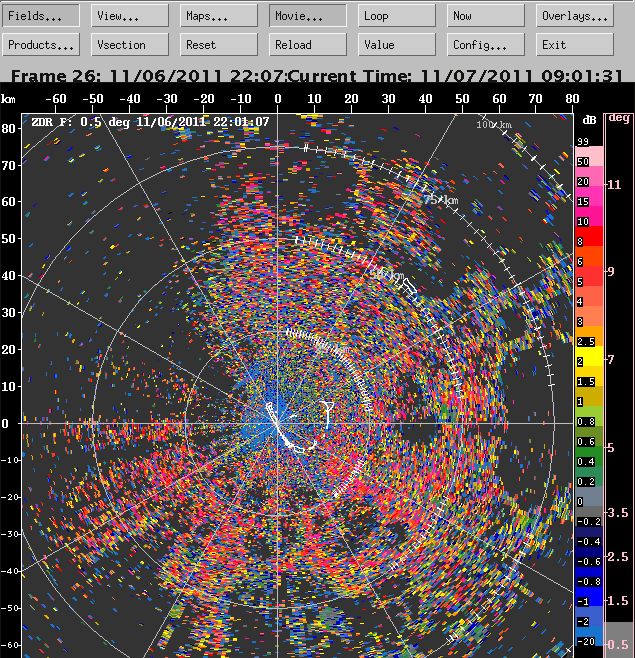Click the 75 km range ring label
The height and width of the screenshot is (658, 635).
440,200
